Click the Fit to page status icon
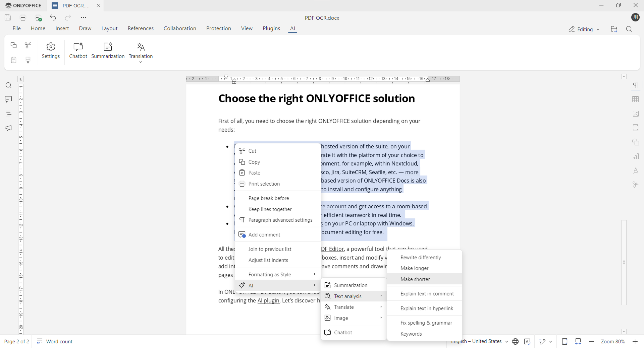Screen dimensions: 644x348 [565, 341]
